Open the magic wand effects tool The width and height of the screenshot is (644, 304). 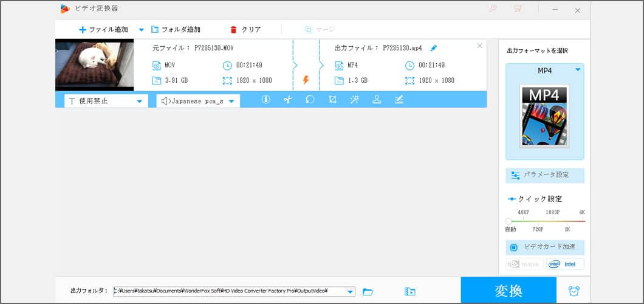(354, 100)
